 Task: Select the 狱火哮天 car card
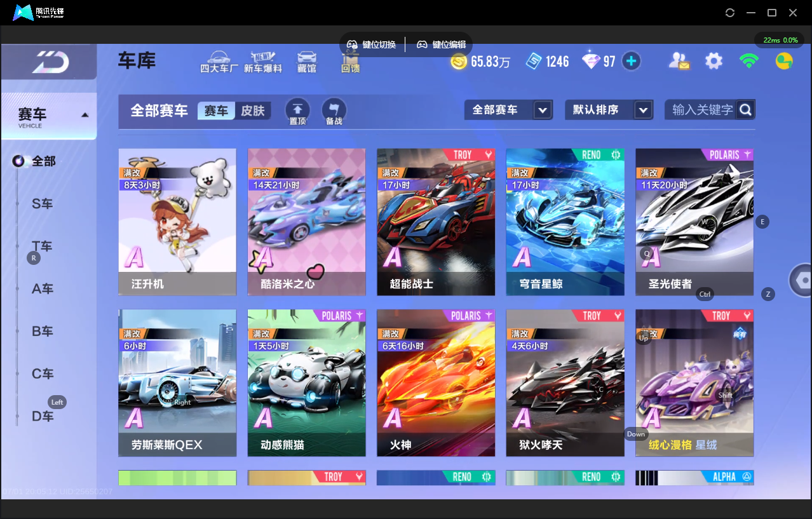coord(565,383)
